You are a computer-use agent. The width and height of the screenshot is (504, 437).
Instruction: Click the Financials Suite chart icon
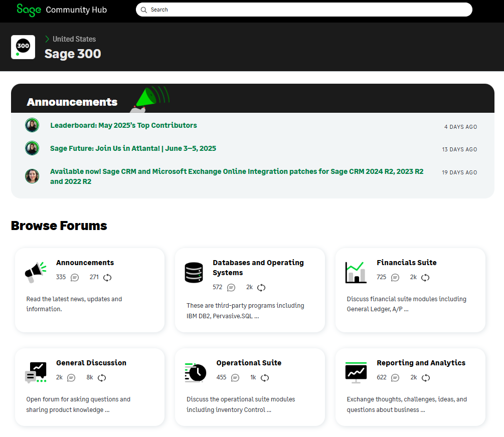356,273
